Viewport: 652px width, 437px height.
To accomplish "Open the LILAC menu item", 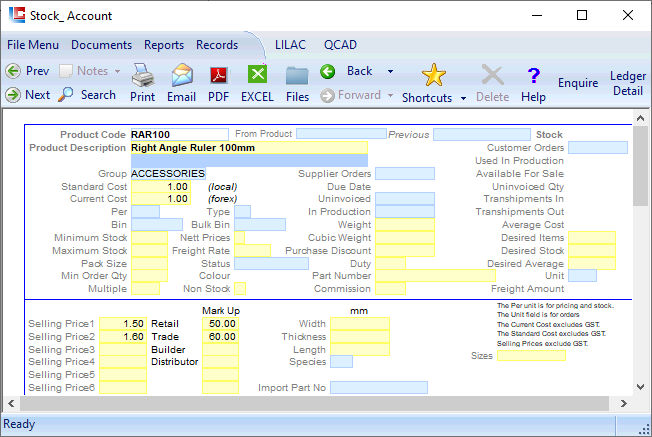I will [x=290, y=45].
